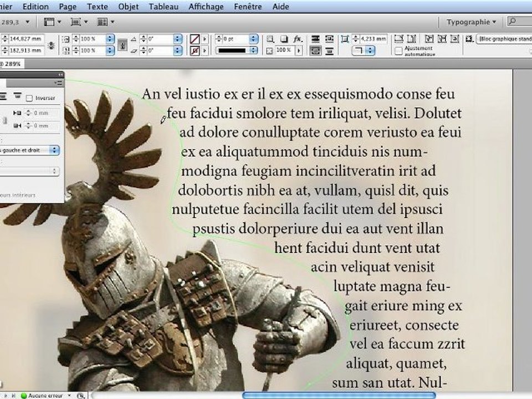This screenshot has width=532, height=399.
Task: Open the screen mode icon menu
Action: click(x=79, y=22)
